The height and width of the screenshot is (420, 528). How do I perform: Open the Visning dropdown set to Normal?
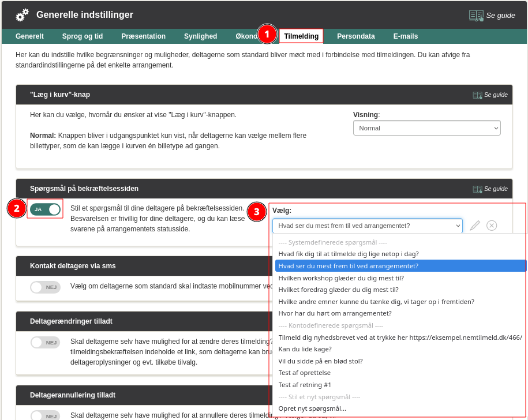(426, 128)
